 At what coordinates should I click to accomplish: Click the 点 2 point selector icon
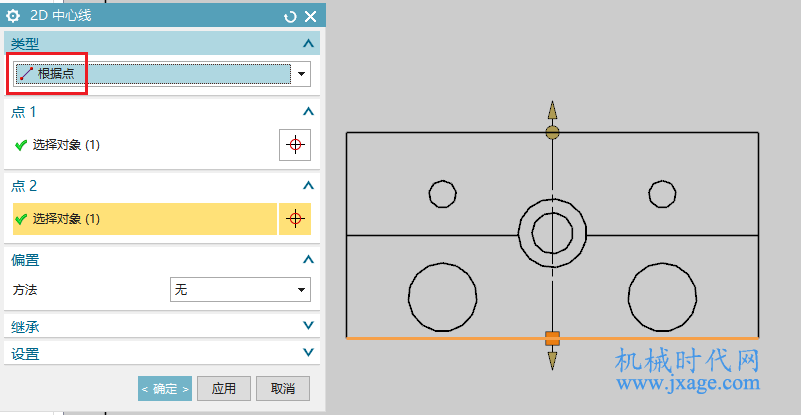(295, 219)
